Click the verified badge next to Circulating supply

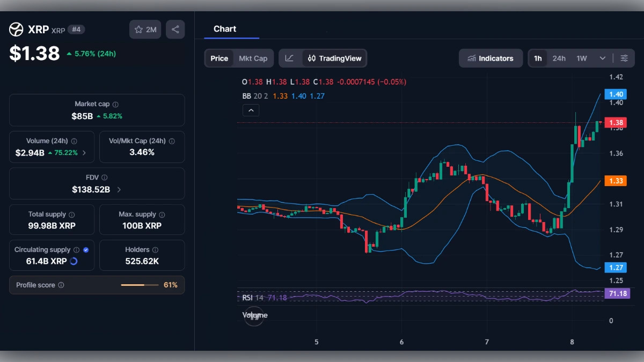pos(85,249)
